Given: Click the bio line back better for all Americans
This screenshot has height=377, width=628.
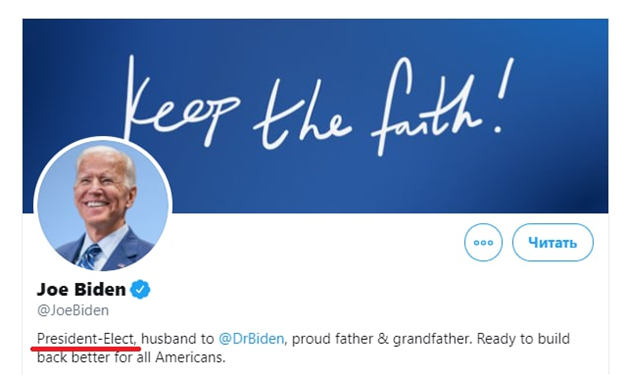Looking at the screenshot, I should [x=131, y=357].
